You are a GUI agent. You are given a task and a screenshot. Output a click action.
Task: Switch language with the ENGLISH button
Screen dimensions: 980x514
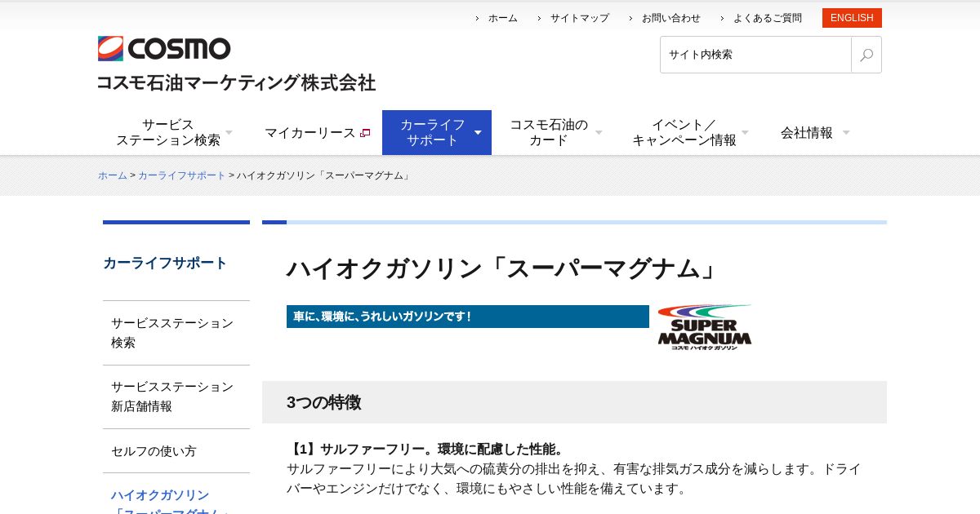click(x=852, y=18)
